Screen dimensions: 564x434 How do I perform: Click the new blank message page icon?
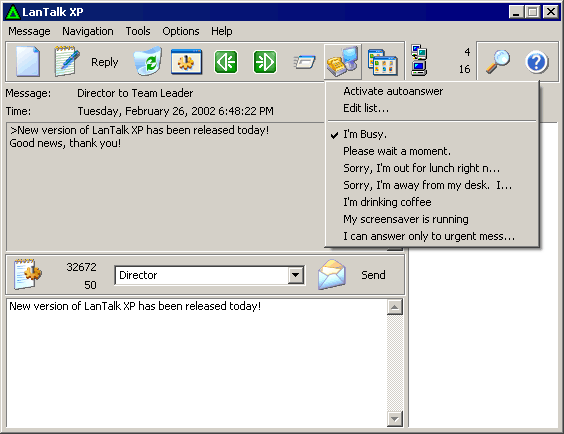[28, 61]
